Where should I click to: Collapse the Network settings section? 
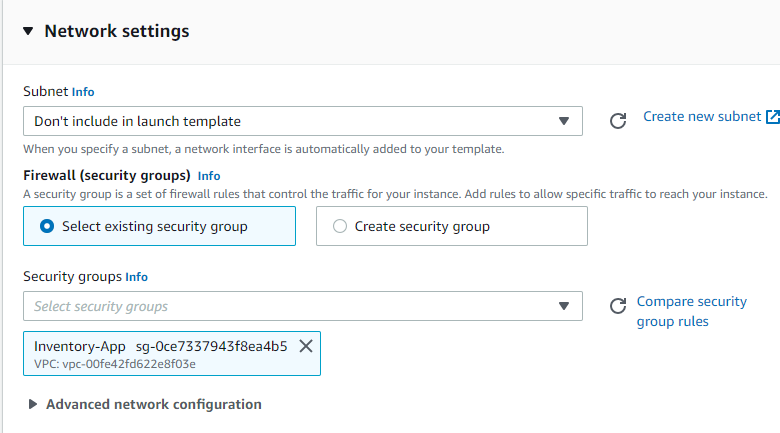27,31
